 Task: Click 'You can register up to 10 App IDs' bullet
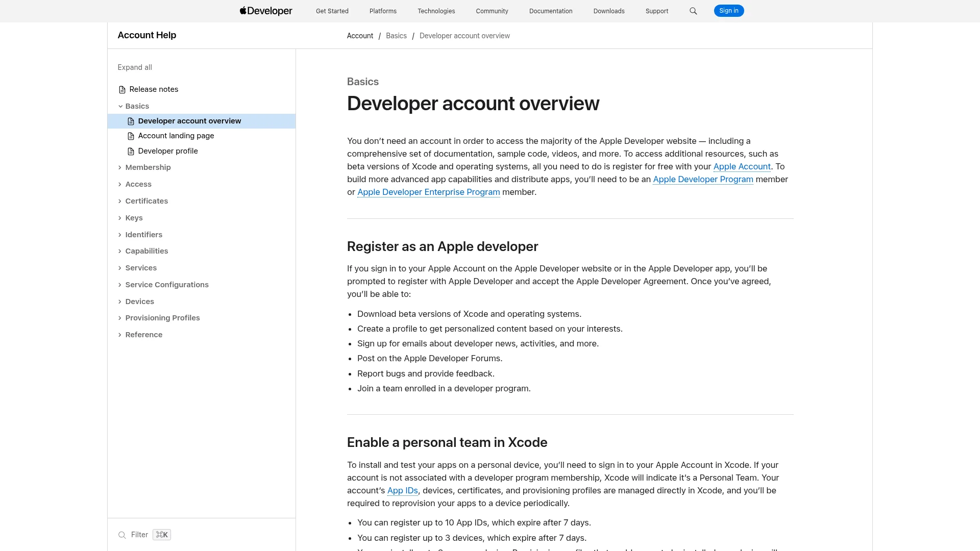pyautogui.click(x=474, y=522)
